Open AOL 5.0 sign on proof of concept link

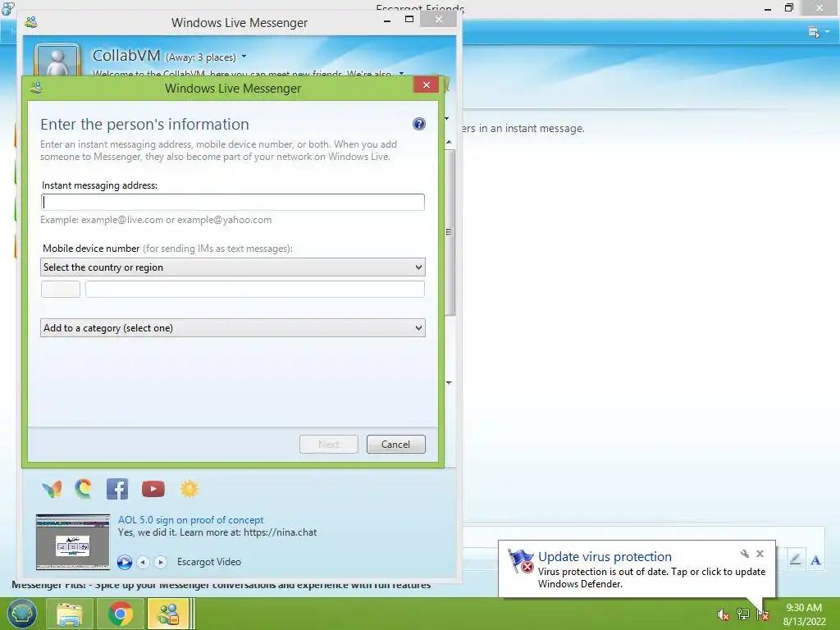tap(190, 519)
